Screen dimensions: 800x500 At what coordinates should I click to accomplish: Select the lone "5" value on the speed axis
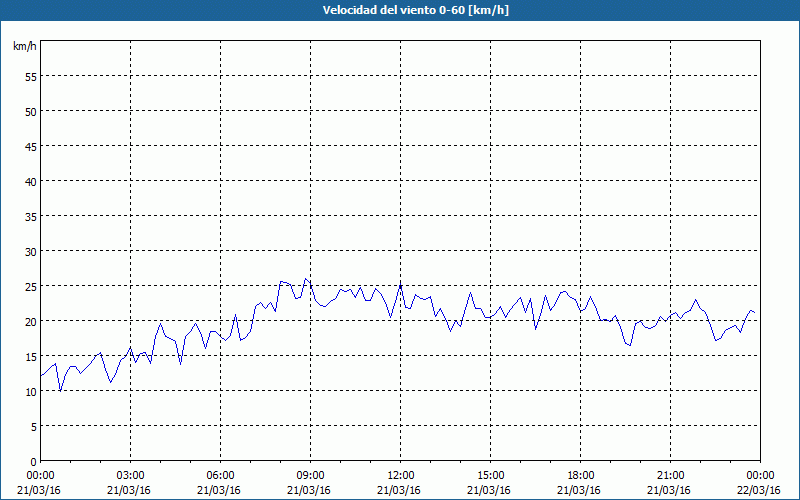(x=34, y=429)
